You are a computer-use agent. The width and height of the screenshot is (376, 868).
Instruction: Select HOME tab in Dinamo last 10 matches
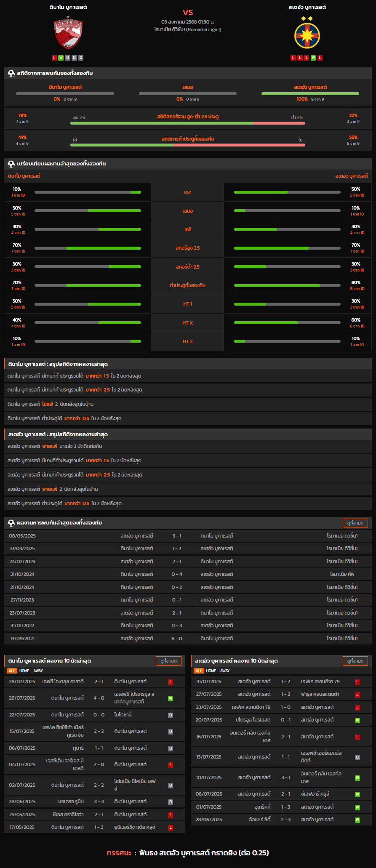tap(24, 671)
